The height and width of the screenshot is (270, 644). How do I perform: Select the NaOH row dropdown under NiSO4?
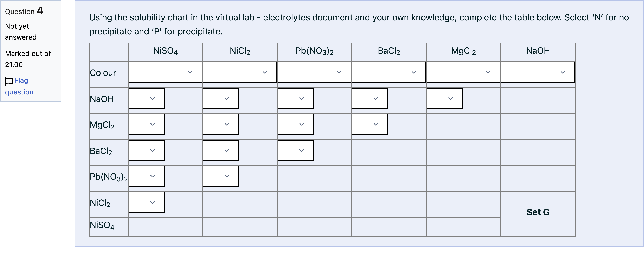click(147, 99)
